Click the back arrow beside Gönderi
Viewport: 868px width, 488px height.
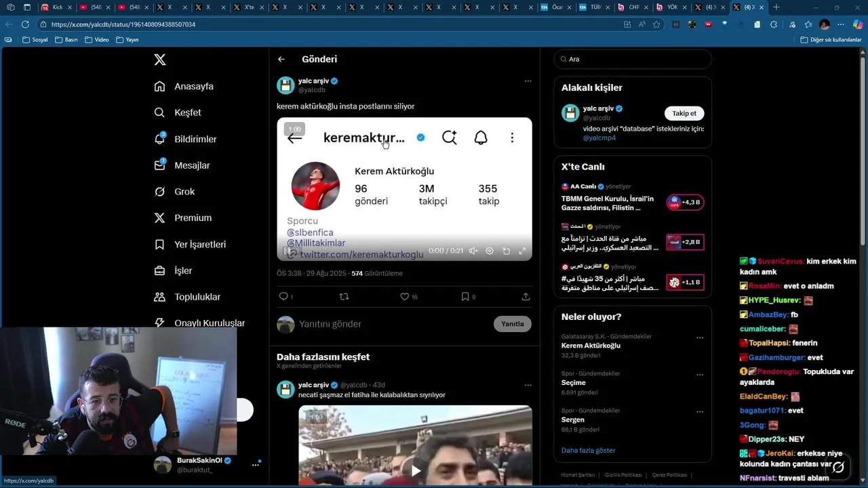[x=281, y=59]
